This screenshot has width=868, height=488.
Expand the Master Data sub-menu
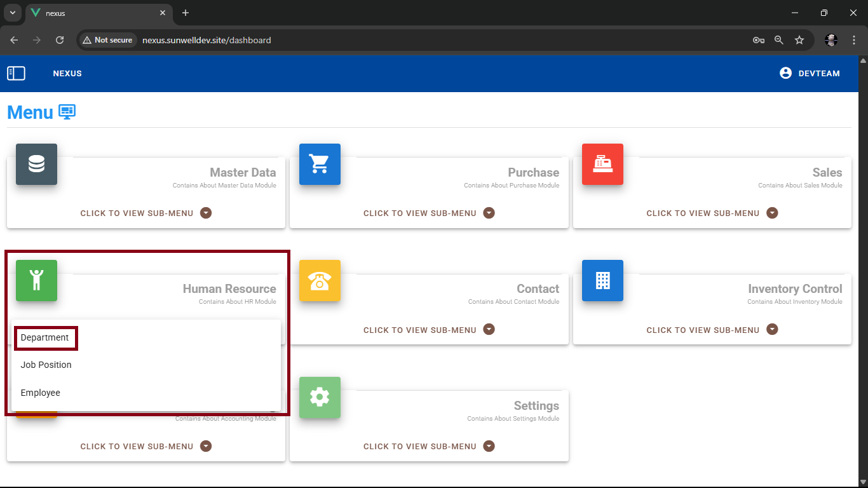(146, 213)
